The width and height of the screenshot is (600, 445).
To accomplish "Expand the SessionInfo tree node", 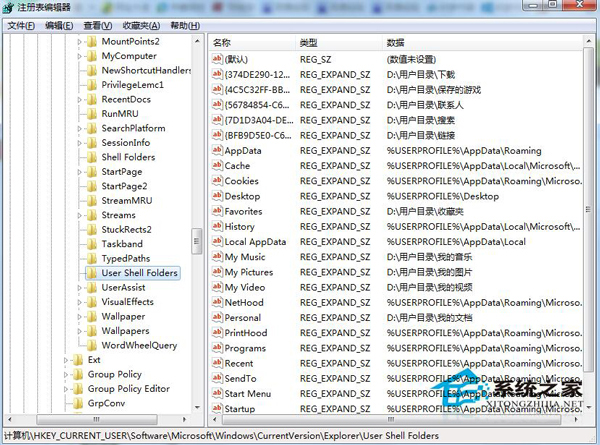I will (x=80, y=143).
